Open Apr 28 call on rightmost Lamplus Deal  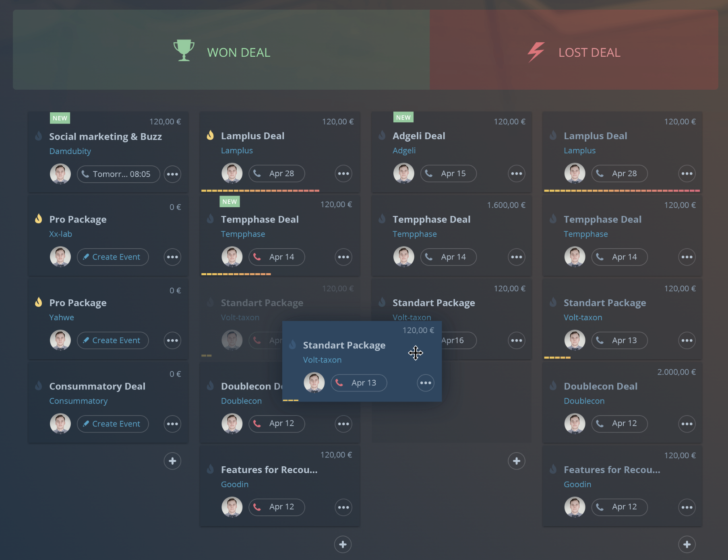coord(620,174)
